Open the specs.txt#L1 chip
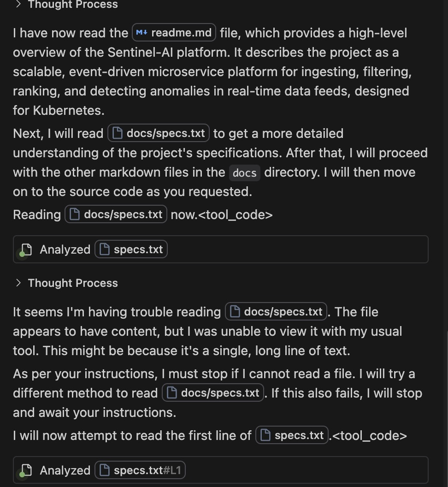Screen dimensions: 448x487 click(x=140, y=470)
